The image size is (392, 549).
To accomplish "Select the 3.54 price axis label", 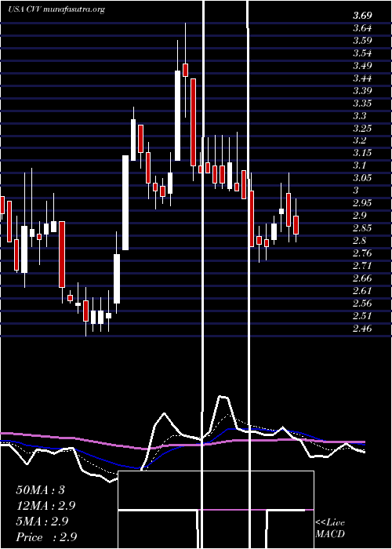I will [362, 53].
